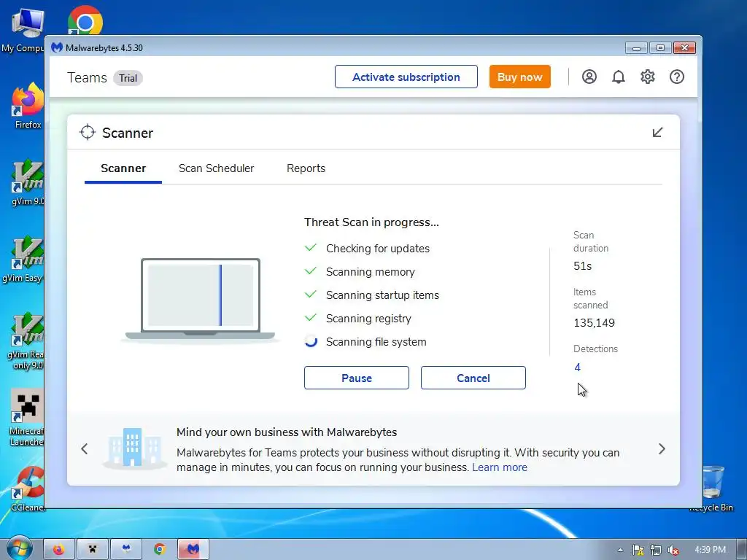Image resolution: width=747 pixels, height=560 pixels.
Task: Select Minecraft Launcher desktop shortcut
Action: 27,418
